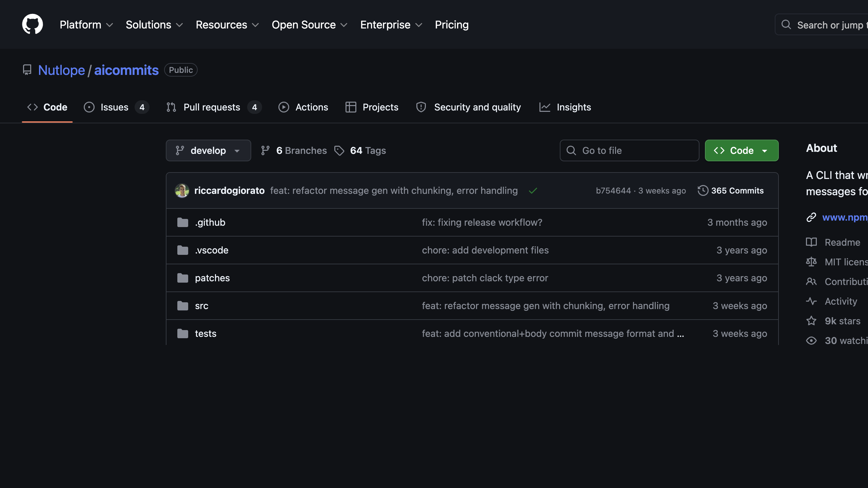Open the .vscode folder
Viewport: 868px width, 488px height.
tap(212, 250)
